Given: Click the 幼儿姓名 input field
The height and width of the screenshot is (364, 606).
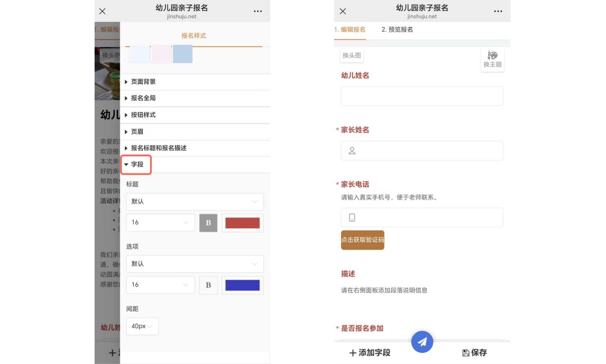Looking at the screenshot, I should pos(422,96).
